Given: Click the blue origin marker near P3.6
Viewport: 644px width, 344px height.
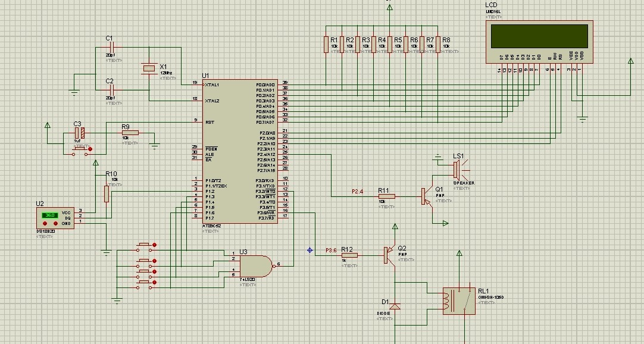Looking at the screenshot, I should click(310, 250).
